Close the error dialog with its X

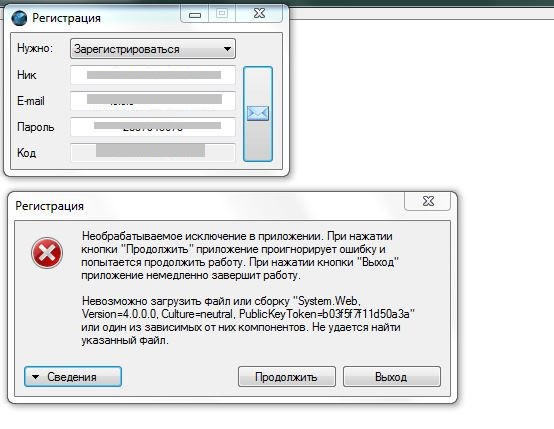pyautogui.click(x=428, y=201)
